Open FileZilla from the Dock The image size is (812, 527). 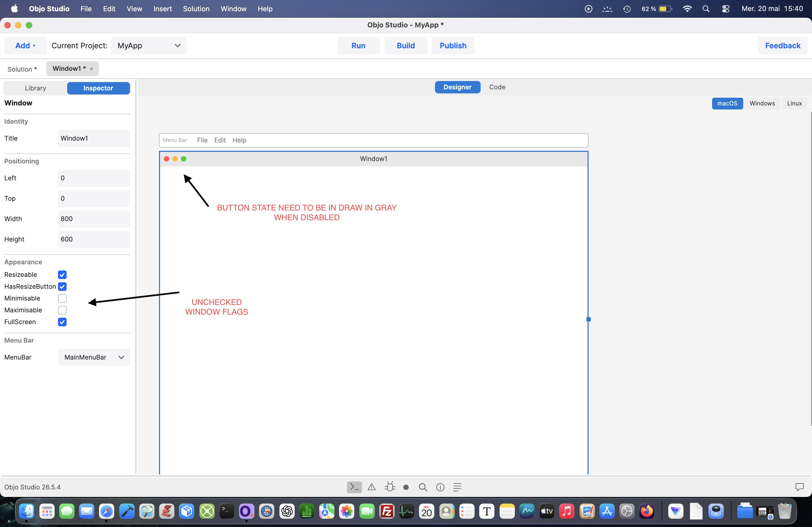387,511
